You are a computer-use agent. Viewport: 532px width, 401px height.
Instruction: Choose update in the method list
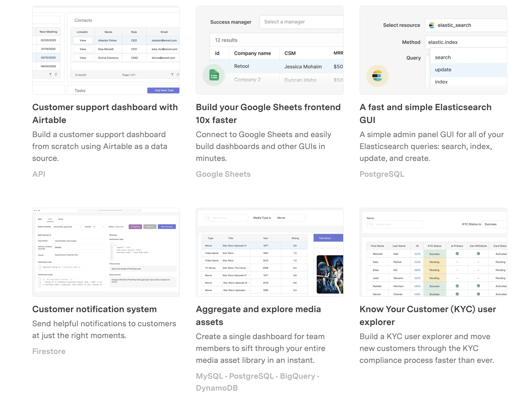coord(443,70)
